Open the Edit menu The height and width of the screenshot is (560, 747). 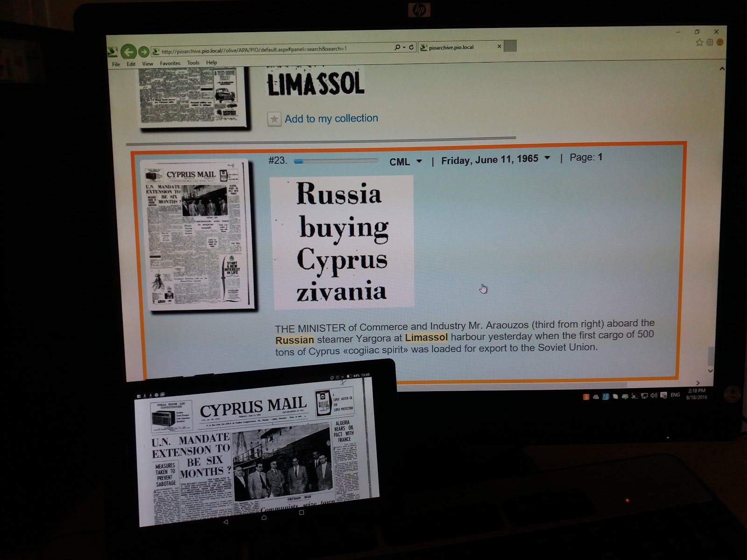tap(131, 64)
